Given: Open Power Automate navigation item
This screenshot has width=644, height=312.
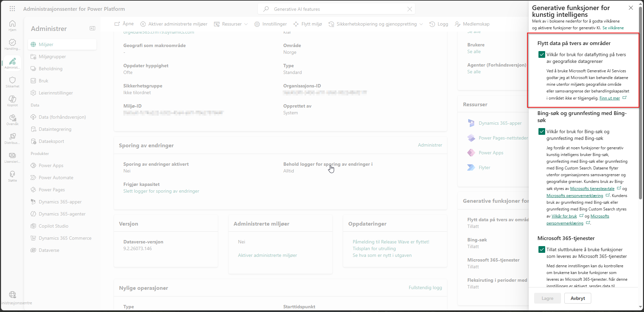Looking at the screenshot, I should pos(62,178).
